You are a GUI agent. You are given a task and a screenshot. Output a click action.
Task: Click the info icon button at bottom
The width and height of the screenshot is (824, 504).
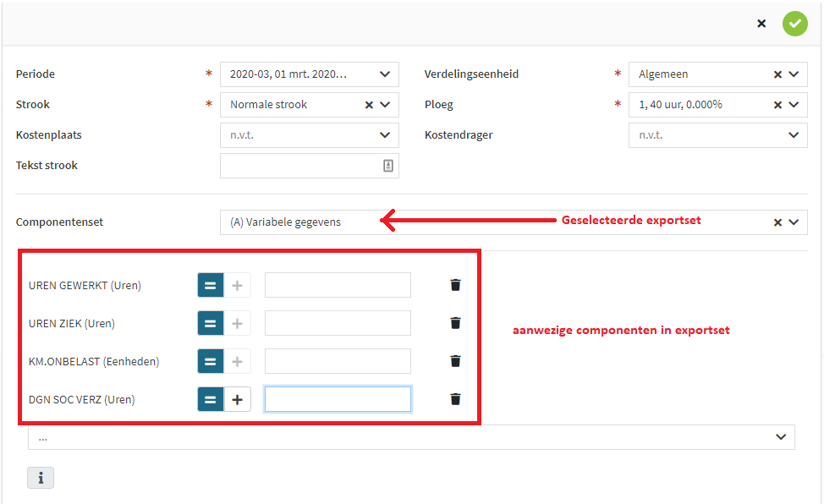coord(41,478)
